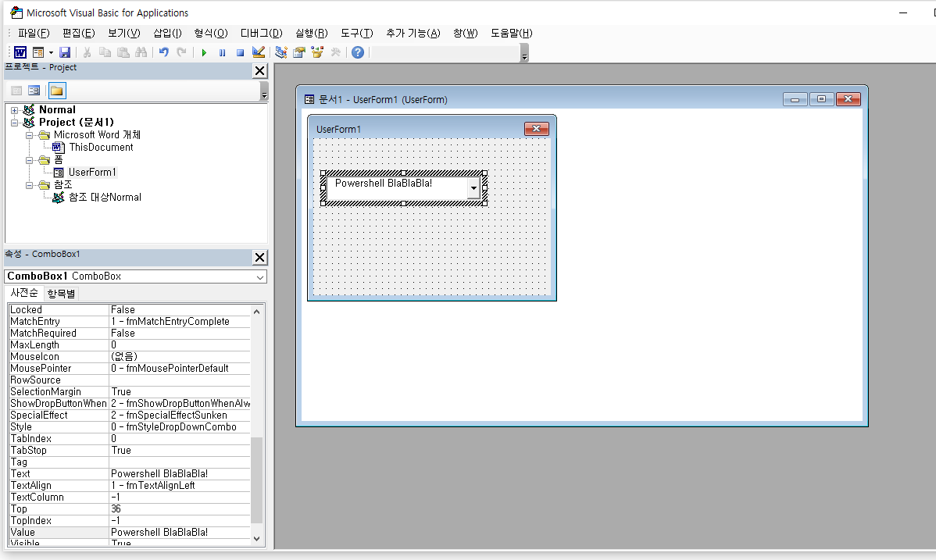Collapse the 참조 folder node
Image resolution: width=936 pixels, height=560 pixels.
(29, 186)
